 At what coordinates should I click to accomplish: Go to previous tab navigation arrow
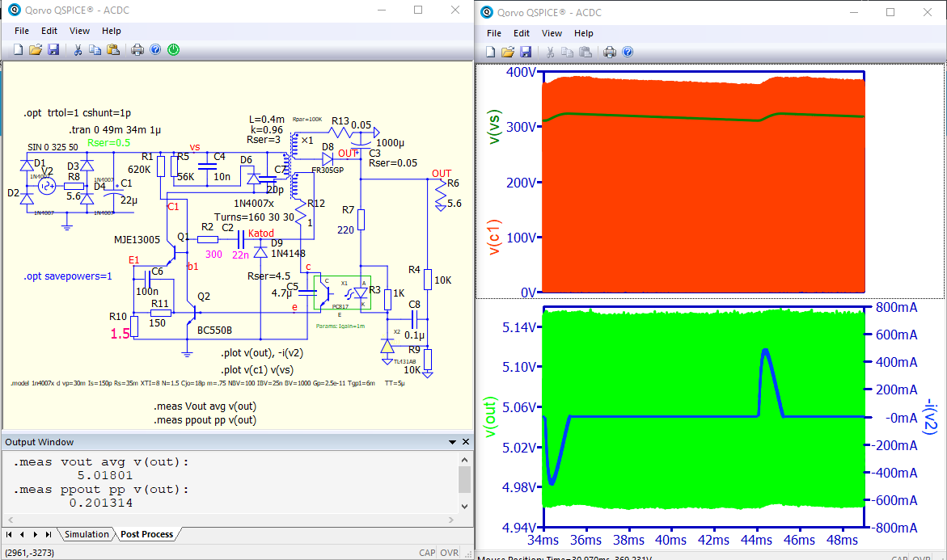coord(23,534)
